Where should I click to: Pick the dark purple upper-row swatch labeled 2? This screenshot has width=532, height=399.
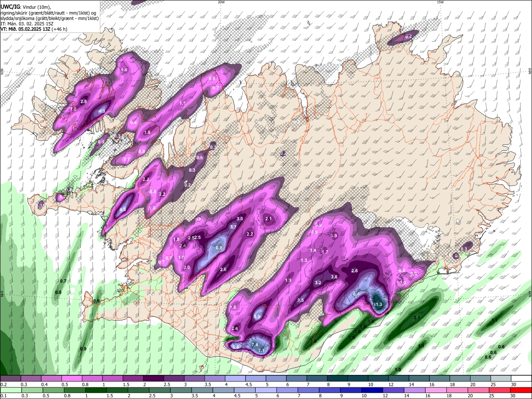tap(153, 379)
